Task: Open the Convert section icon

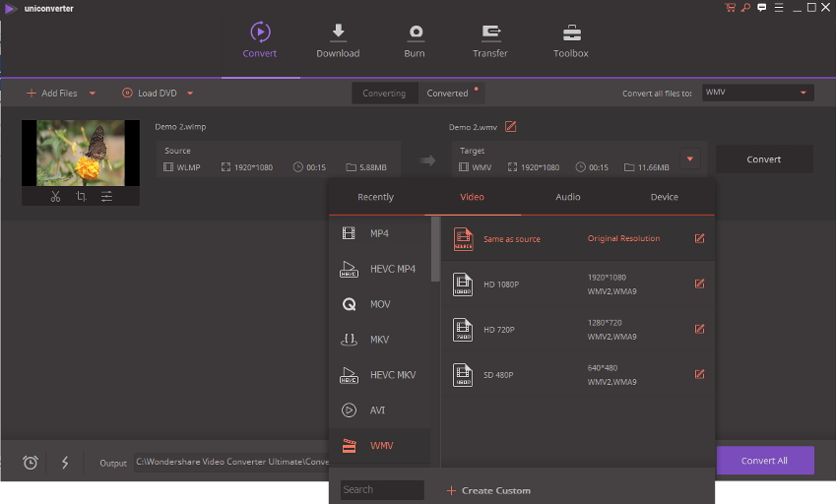Action: 260,31
